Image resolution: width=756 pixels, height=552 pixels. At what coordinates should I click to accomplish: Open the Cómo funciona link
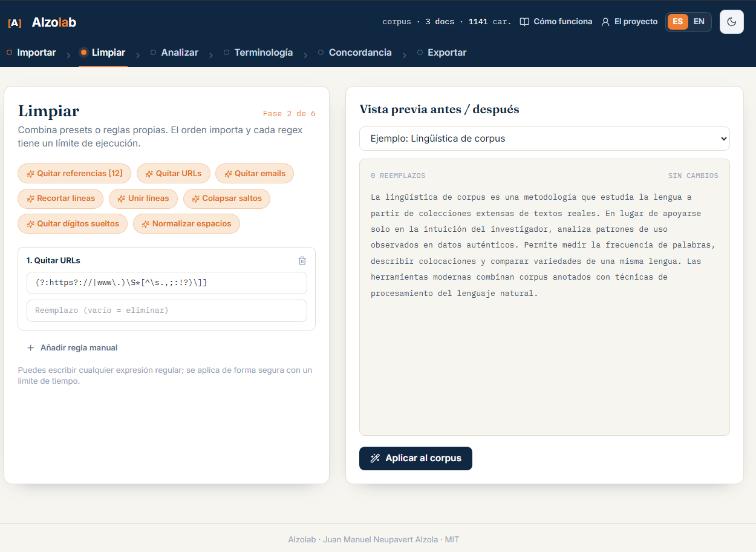(556, 22)
